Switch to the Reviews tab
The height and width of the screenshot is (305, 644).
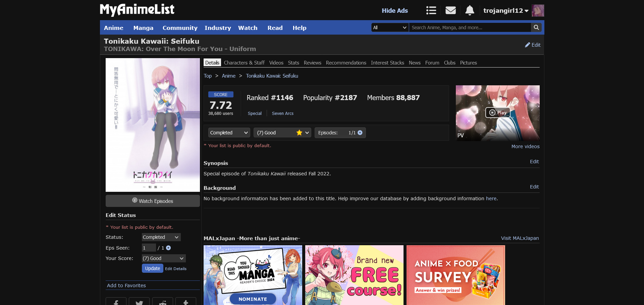coord(313,63)
